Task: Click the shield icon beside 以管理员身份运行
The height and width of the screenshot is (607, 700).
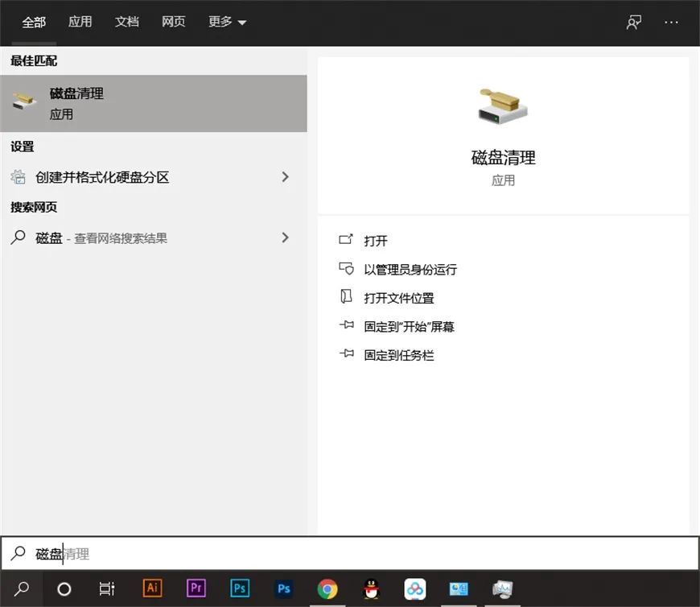Action: pyautogui.click(x=346, y=268)
